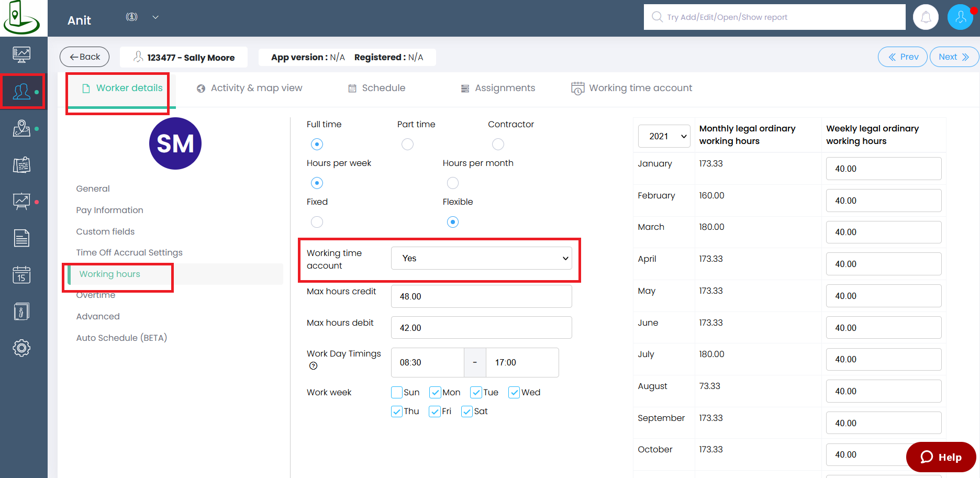Open the 2021 year dropdown
Image resolution: width=980 pixels, height=478 pixels.
click(664, 136)
